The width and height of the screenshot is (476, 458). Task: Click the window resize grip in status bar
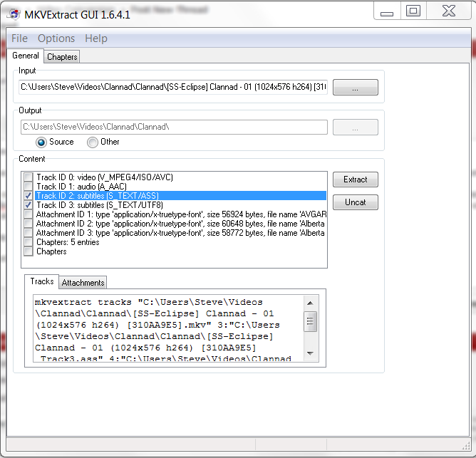coord(466,446)
